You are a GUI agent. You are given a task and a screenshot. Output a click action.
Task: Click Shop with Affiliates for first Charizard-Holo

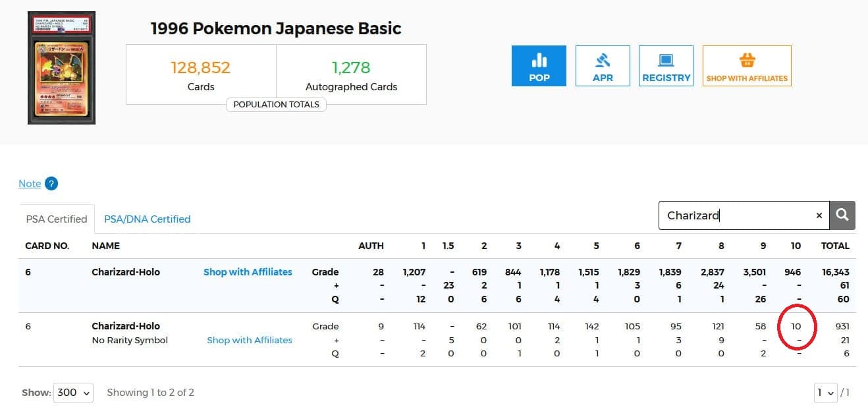(x=248, y=272)
